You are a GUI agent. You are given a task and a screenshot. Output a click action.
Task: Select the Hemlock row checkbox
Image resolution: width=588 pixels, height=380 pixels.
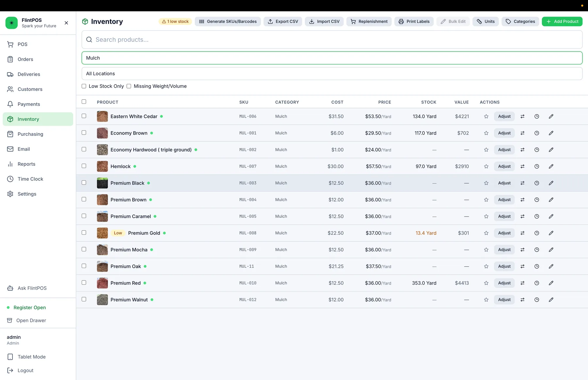(84, 166)
